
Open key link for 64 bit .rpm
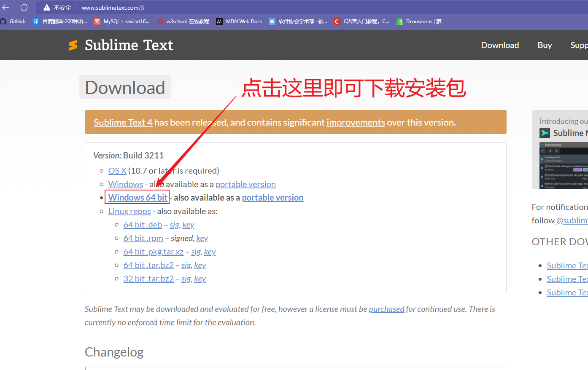click(x=202, y=238)
